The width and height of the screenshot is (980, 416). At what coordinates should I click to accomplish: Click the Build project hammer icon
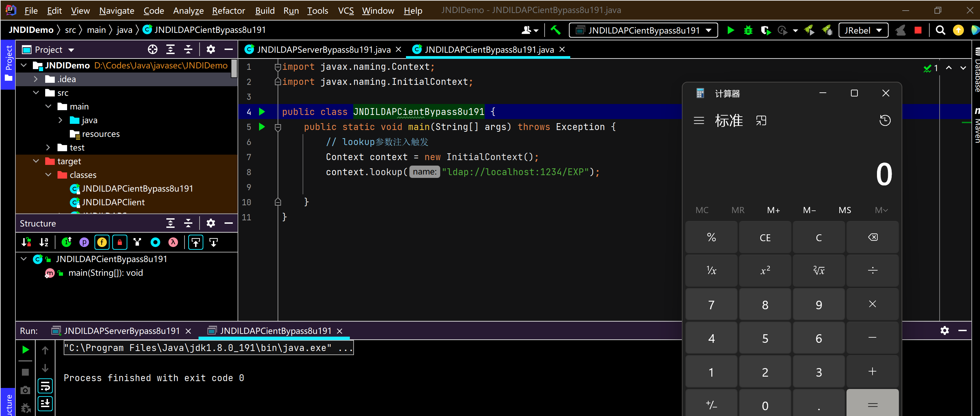click(556, 30)
